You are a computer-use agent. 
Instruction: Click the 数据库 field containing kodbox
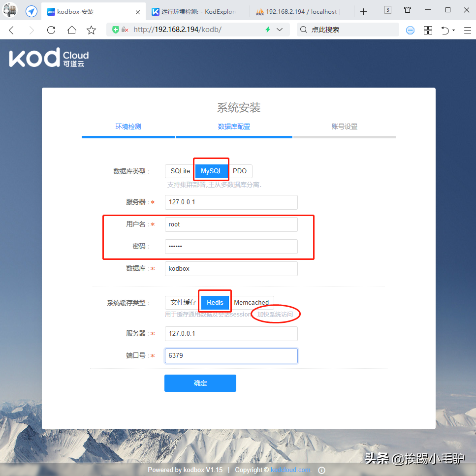coord(231,269)
